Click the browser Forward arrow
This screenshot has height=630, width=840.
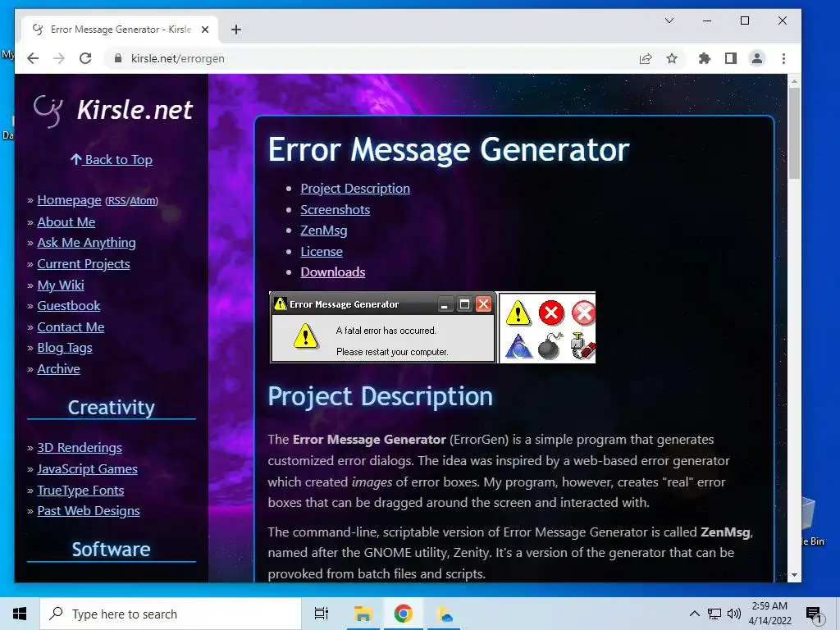pyautogui.click(x=59, y=58)
